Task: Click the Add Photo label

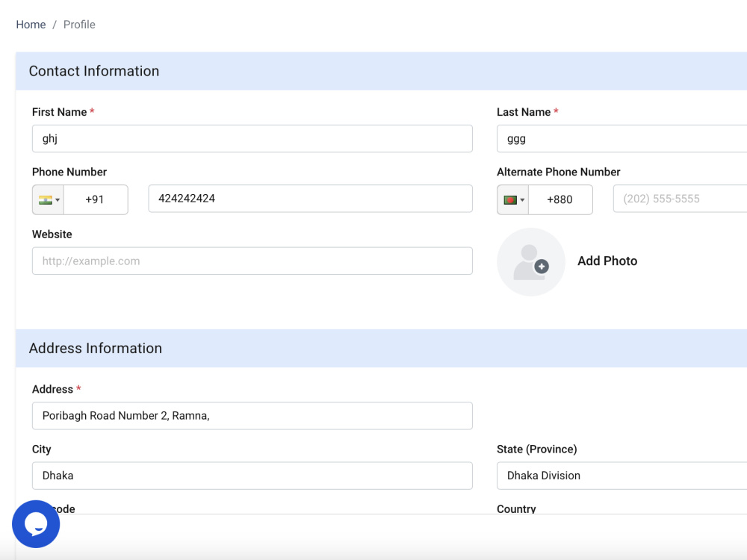Action: pos(607,261)
